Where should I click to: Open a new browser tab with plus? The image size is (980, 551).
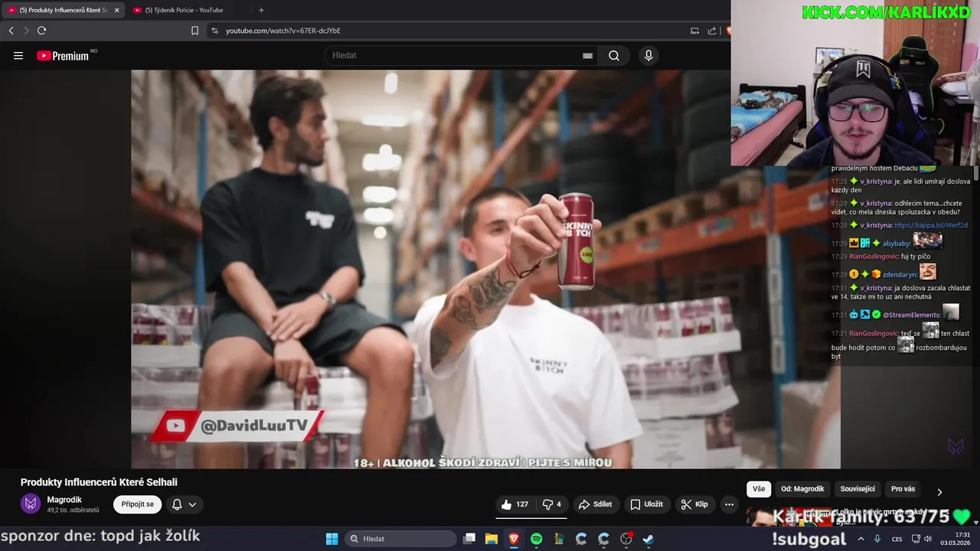[x=261, y=10]
